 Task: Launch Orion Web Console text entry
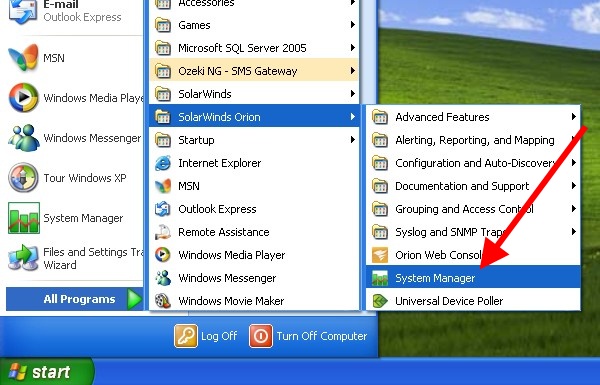[439, 255]
